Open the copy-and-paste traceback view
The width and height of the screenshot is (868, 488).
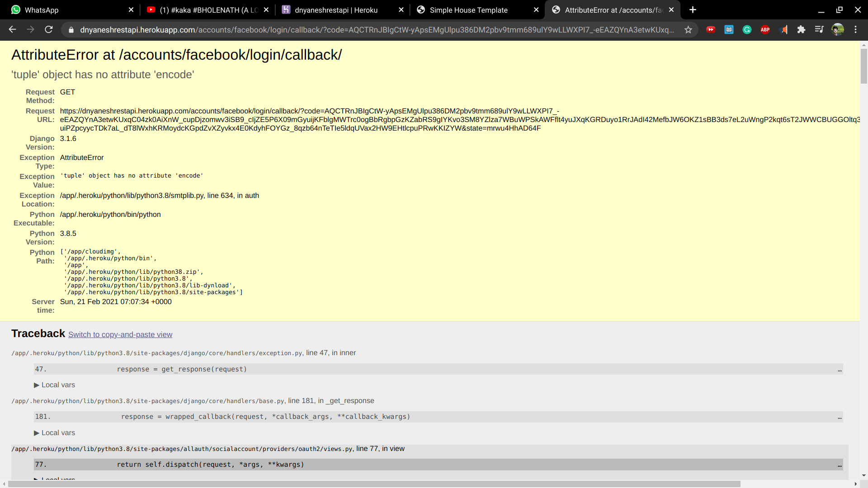[x=120, y=334]
